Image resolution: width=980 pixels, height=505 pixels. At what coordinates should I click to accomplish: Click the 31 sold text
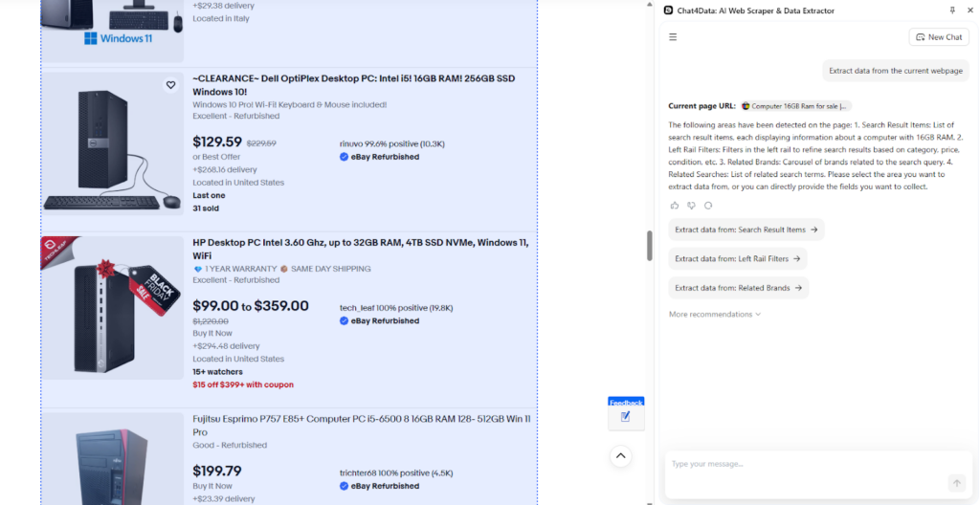206,209
